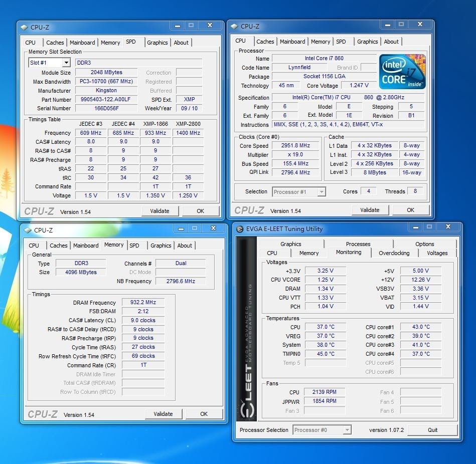Switch to CPU tab in SPD window

(x=31, y=43)
